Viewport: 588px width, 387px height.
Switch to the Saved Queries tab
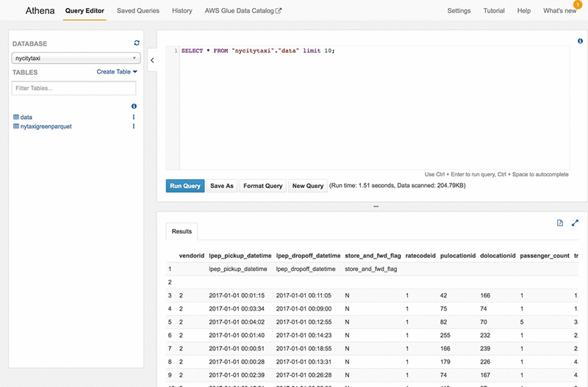point(137,11)
